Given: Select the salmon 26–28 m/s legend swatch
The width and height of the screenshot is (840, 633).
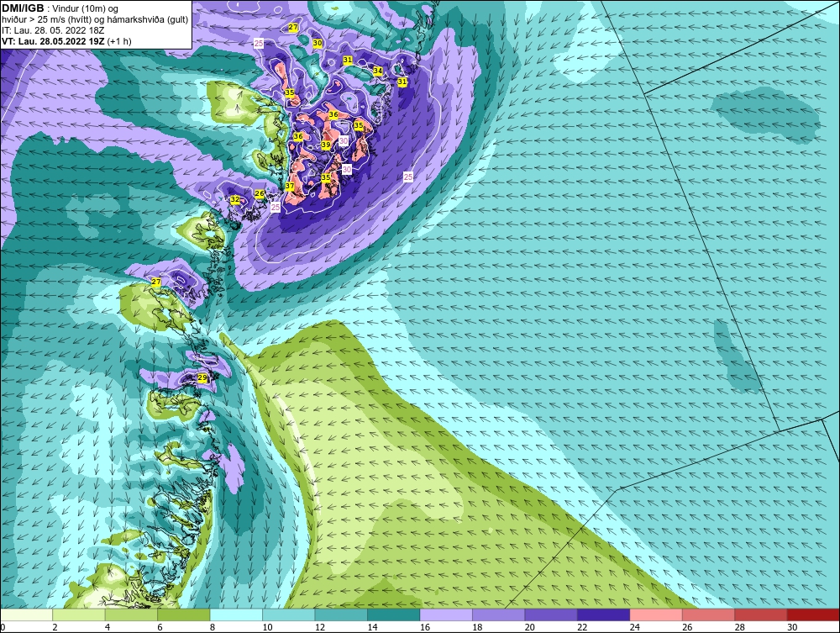Looking at the screenshot, I should pos(709,615).
